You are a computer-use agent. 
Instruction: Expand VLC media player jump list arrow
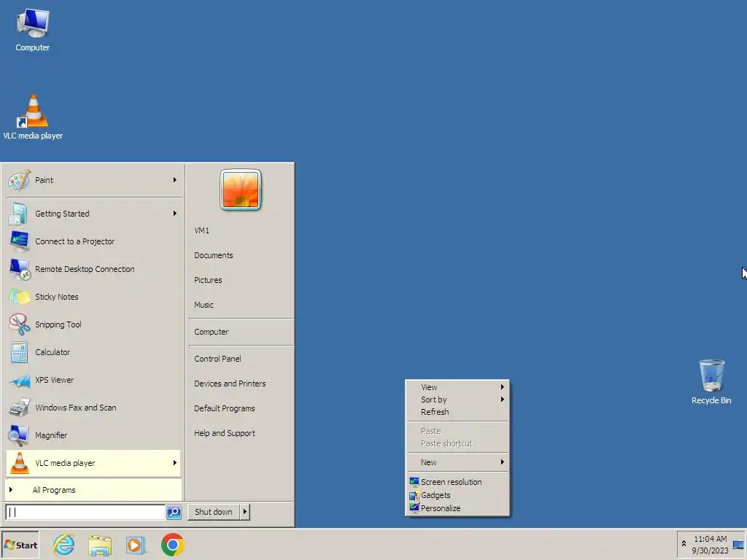point(175,463)
